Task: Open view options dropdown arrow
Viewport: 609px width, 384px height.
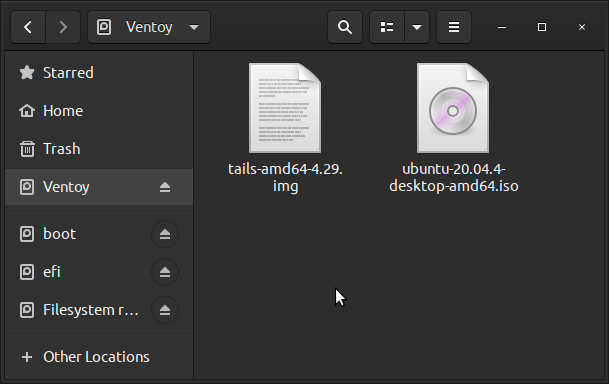Action: (417, 27)
